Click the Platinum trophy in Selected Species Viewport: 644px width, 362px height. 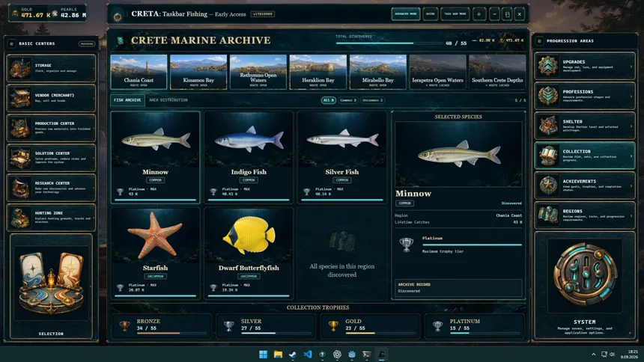click(x=406, y=245)
